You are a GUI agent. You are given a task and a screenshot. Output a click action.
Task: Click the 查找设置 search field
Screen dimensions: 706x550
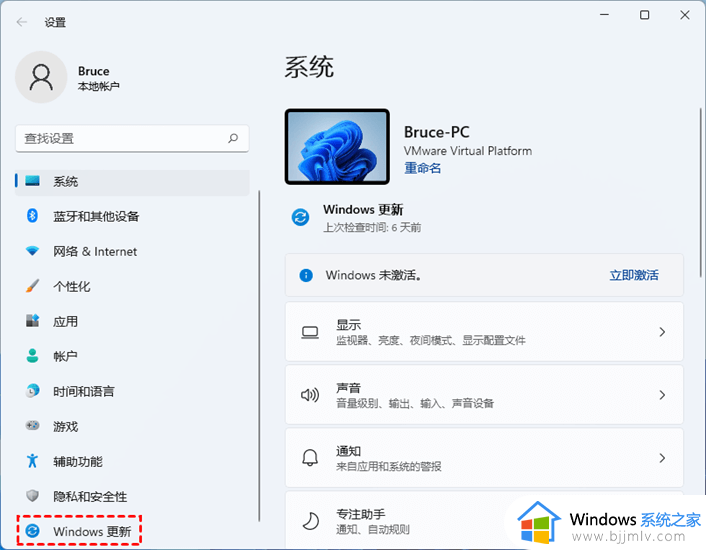[132, 139]
